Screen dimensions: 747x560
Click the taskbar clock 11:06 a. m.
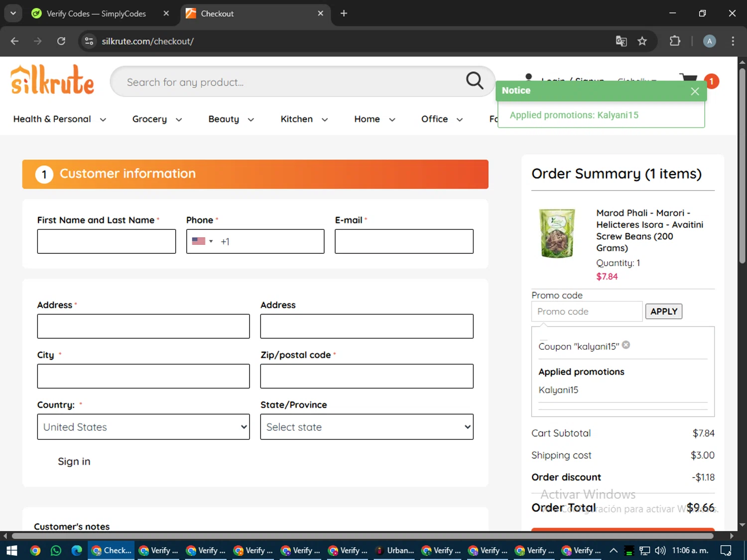click(x=690, y=550)
